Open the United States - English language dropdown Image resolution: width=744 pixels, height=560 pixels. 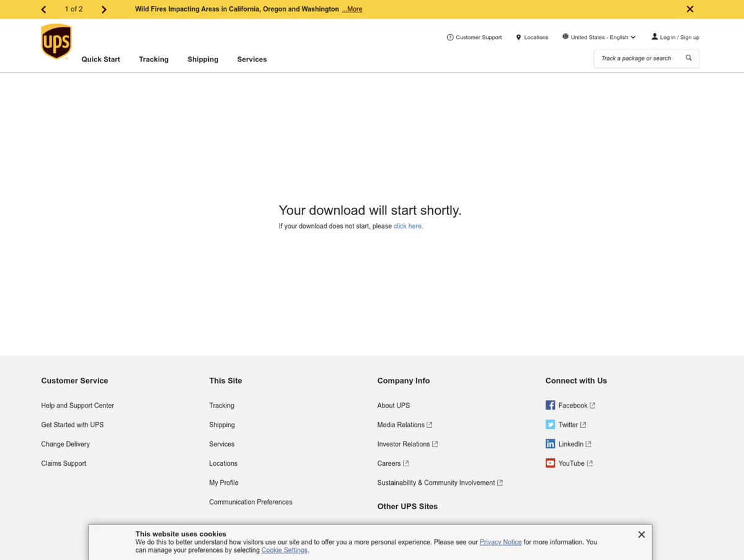[x=598, y=37]
